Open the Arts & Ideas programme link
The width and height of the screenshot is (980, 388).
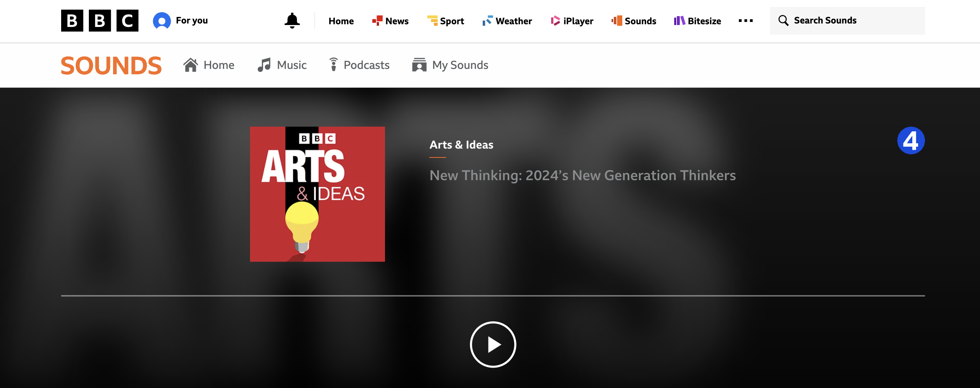click(461, 145)
